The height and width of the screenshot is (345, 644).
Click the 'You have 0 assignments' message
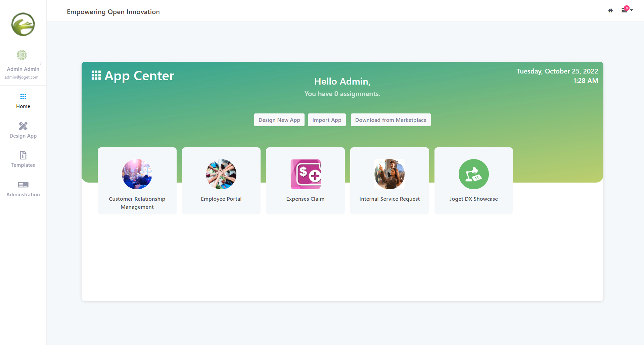coord(342,94)
